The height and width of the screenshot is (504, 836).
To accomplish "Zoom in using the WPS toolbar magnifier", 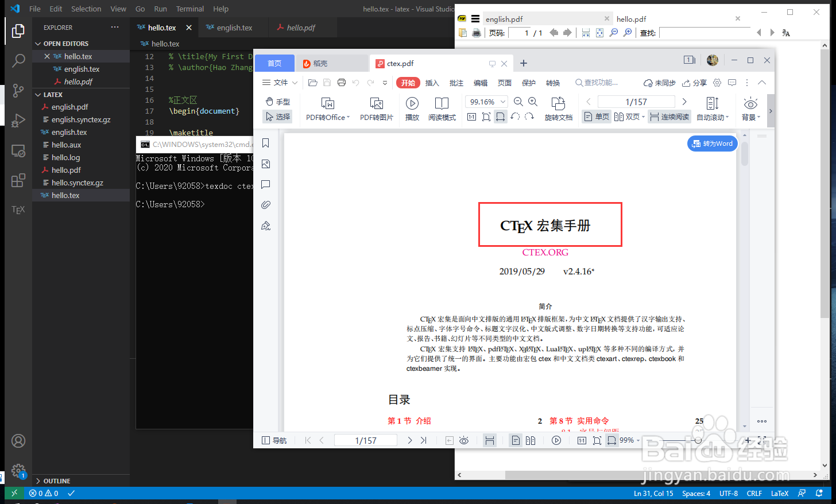I will (533, 102).
